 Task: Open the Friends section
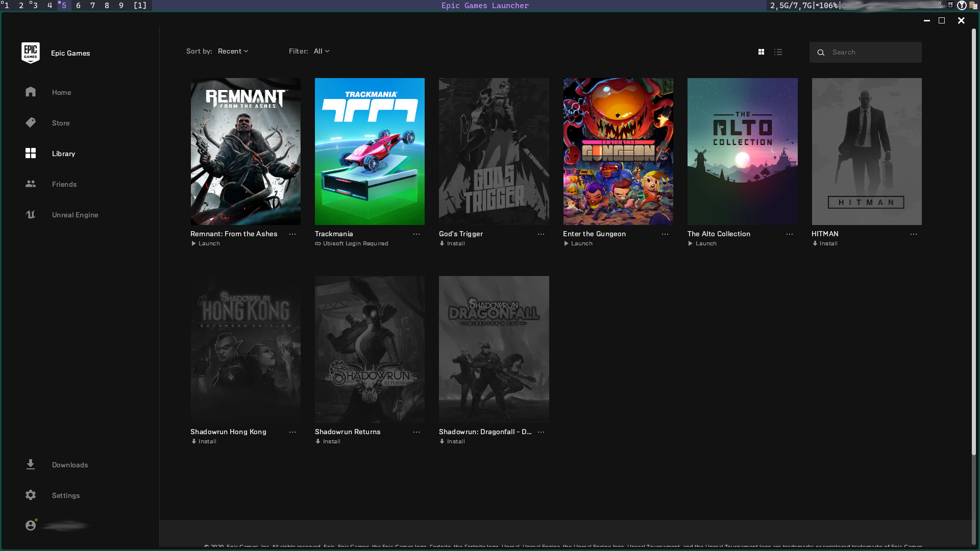point(64,184)
